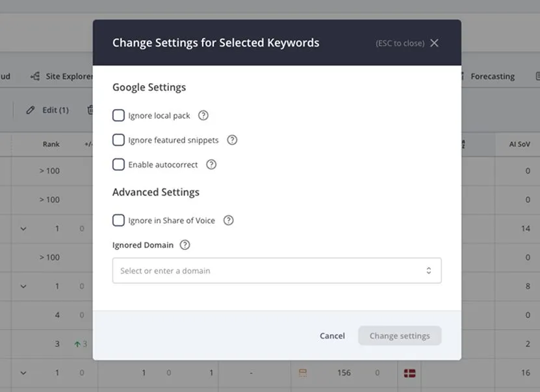Switch to the Forecasting tab
This screenshot has height=392, width=540.
(x=493, y=76)
